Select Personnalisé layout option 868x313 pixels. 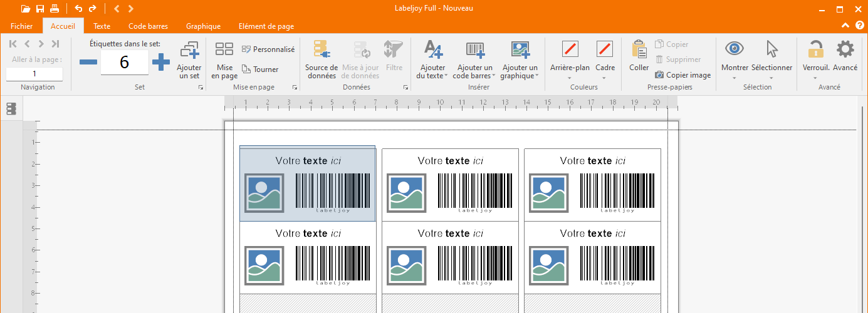pyautogui.click(x=268, y=49)
